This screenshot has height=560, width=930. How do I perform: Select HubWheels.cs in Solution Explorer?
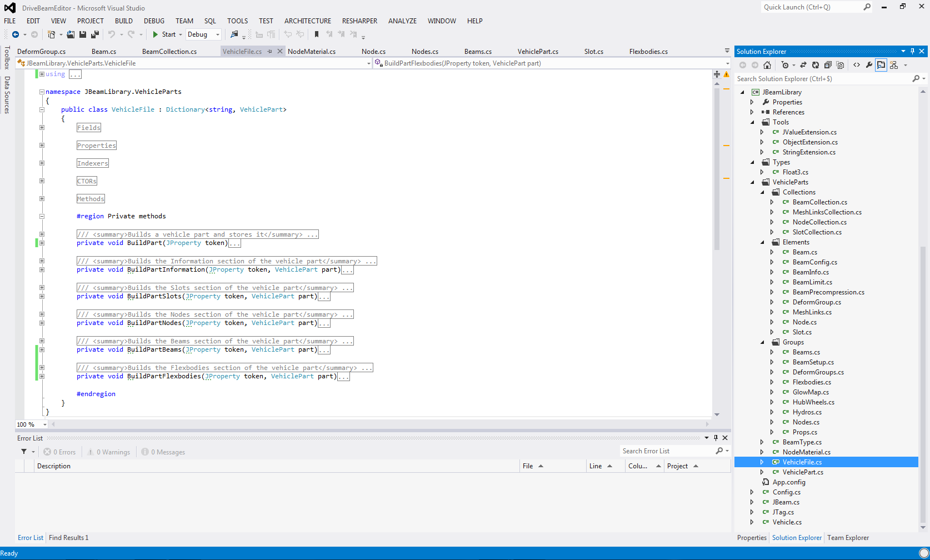(x=813, y=402)
